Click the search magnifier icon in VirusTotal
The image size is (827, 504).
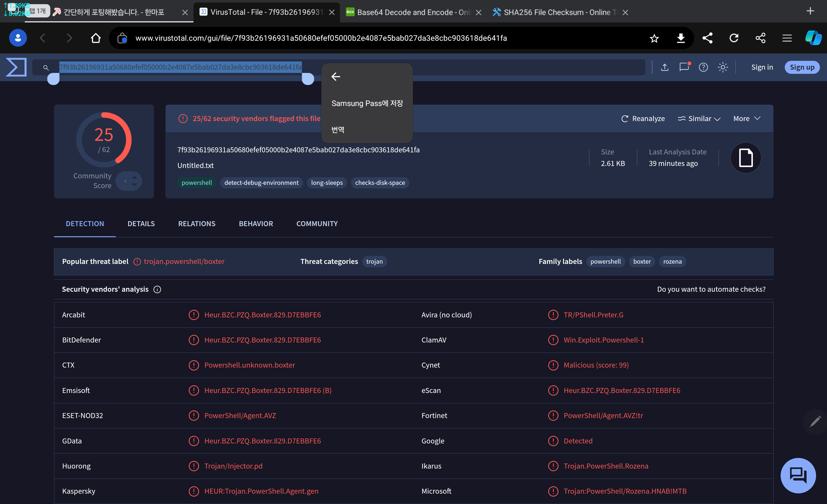tap(46, 67)
